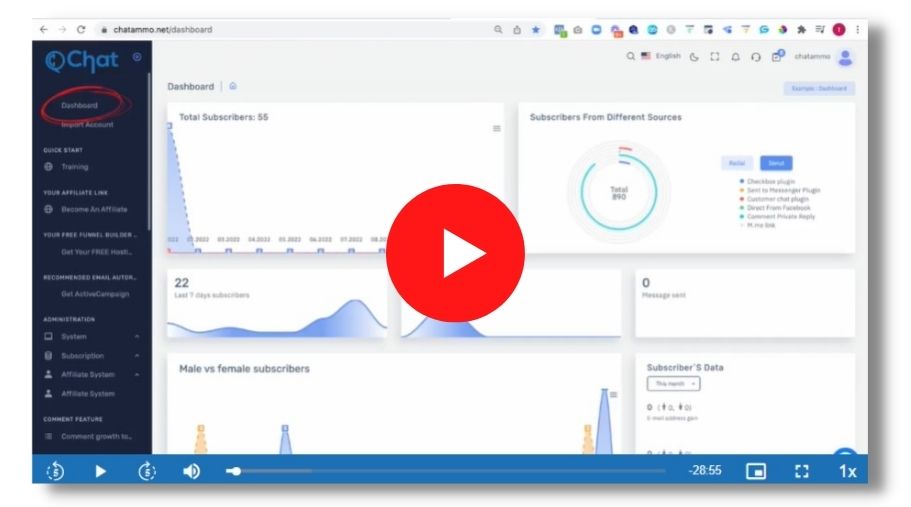Image resolution: width=911 pixels, height=507 pixels.
Task: Toggle the sidebar collapse icon beside the logo
Action: [x=137, y=57]
